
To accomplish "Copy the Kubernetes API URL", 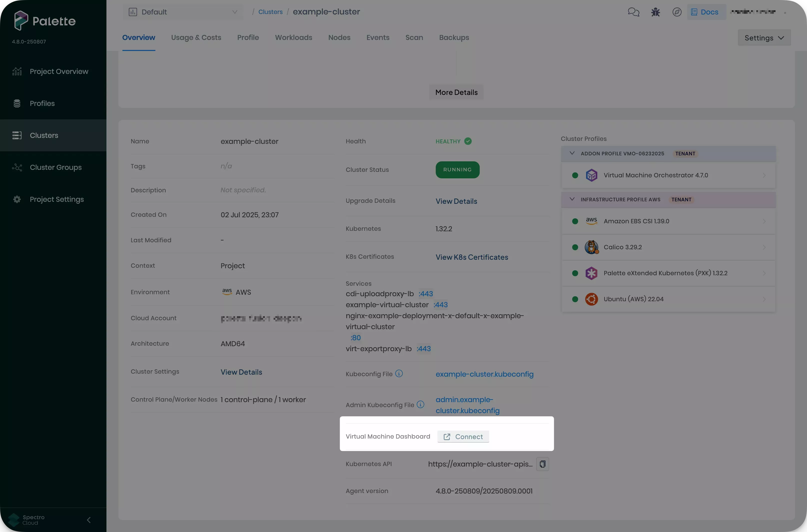I will coord(542,464).
